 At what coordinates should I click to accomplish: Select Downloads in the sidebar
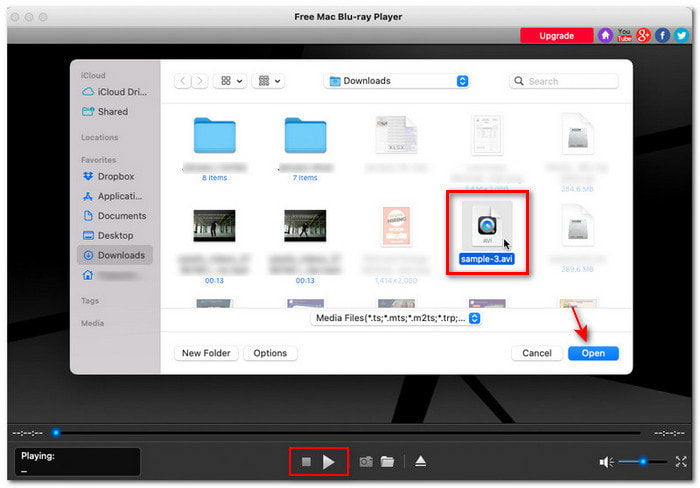pyautogui.click(x=115, y=255)
